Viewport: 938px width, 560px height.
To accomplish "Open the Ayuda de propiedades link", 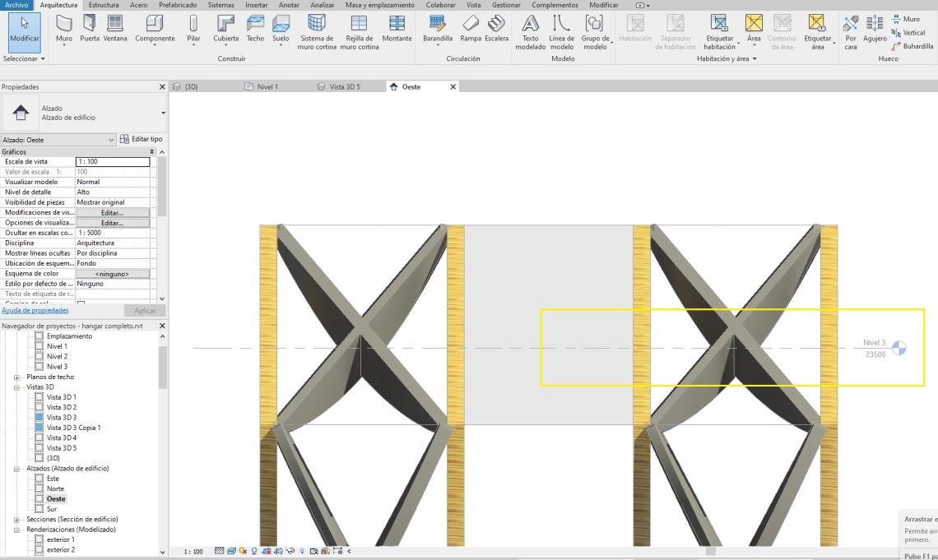I will (35, 311).
